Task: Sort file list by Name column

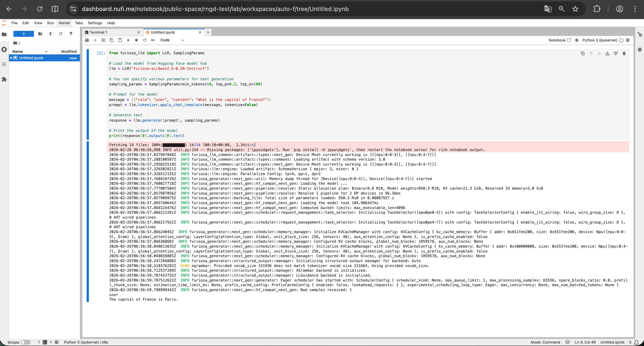Action: click(30, 51)
